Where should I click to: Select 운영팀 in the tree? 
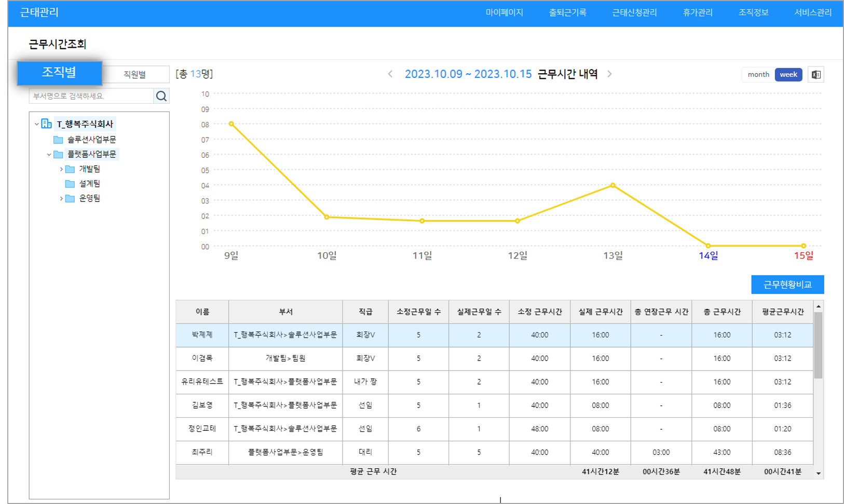[x=89, y=198]
